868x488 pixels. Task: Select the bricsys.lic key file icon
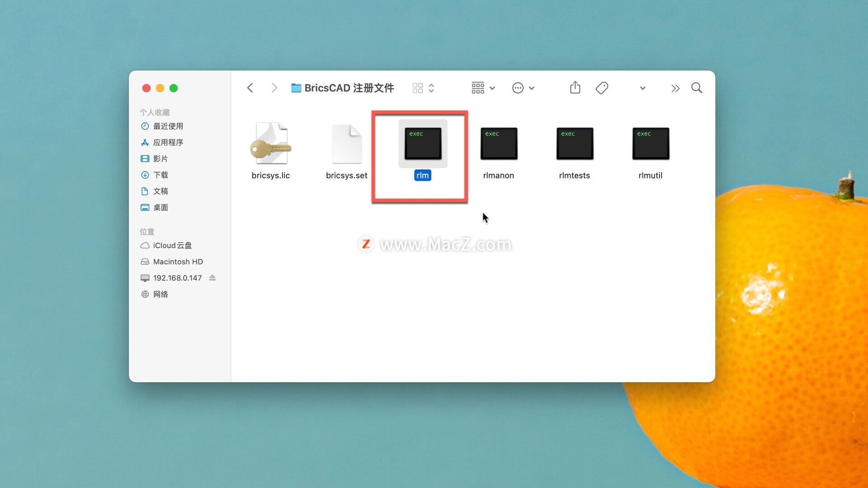[271, 143]
